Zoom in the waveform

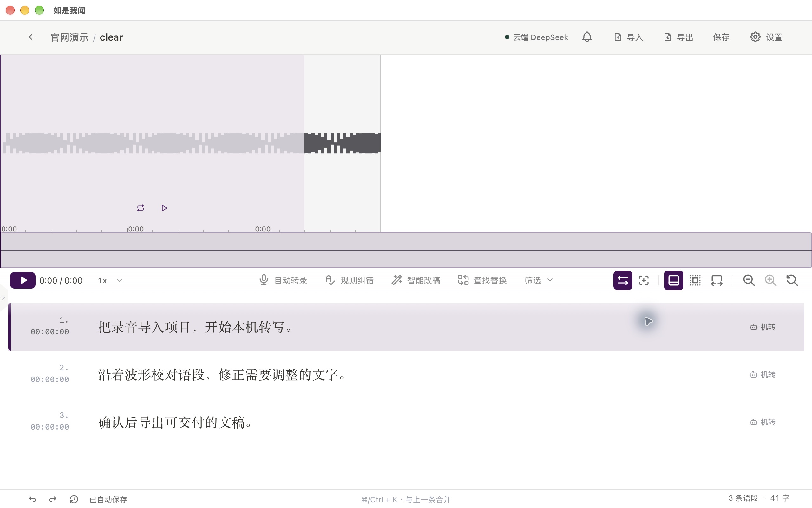click(770, 280)
